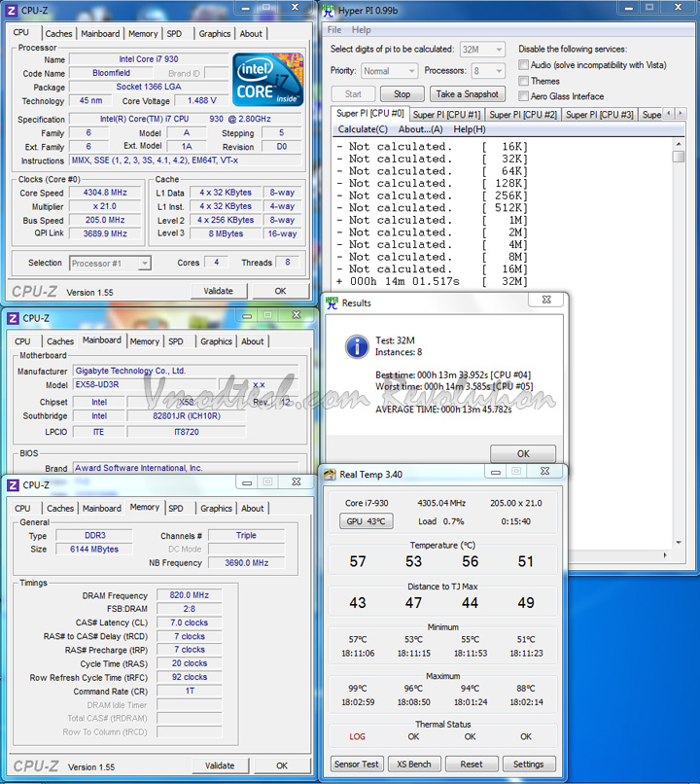Switch to Super PI [CPU #3] tab

pyautogui.click(x=600, y=115)
